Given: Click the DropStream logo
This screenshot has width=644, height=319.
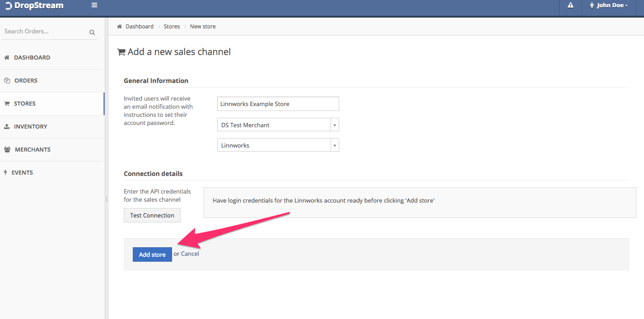Looking at the screenshot, I should pyautogui.click(x=34, y=5).
